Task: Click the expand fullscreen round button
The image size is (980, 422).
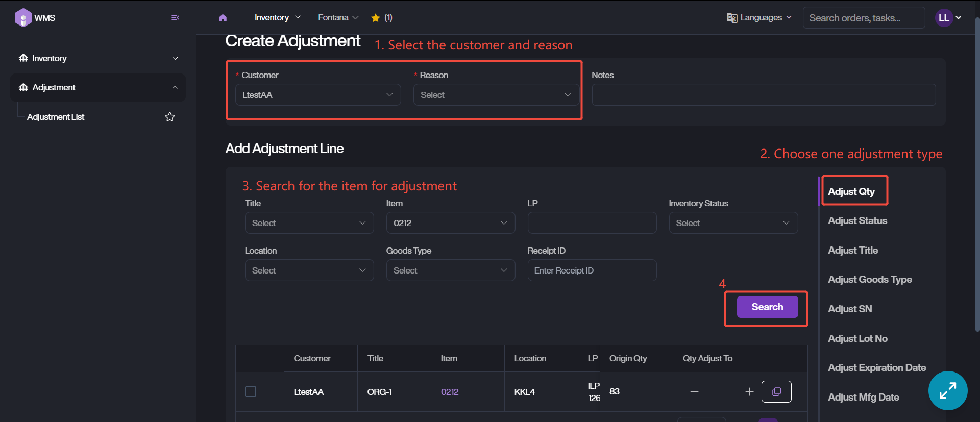Action: tap(947, 390)
